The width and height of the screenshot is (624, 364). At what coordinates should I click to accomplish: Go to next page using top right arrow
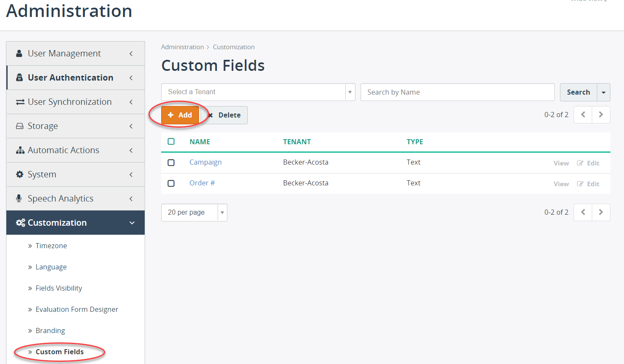[601, 115]
